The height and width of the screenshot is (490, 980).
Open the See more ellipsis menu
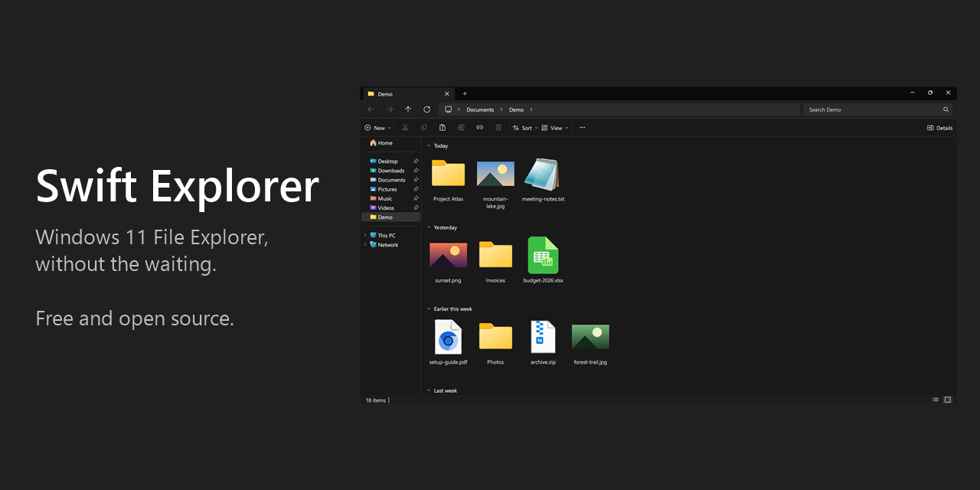pyautogui.click(x=582, y=128)
